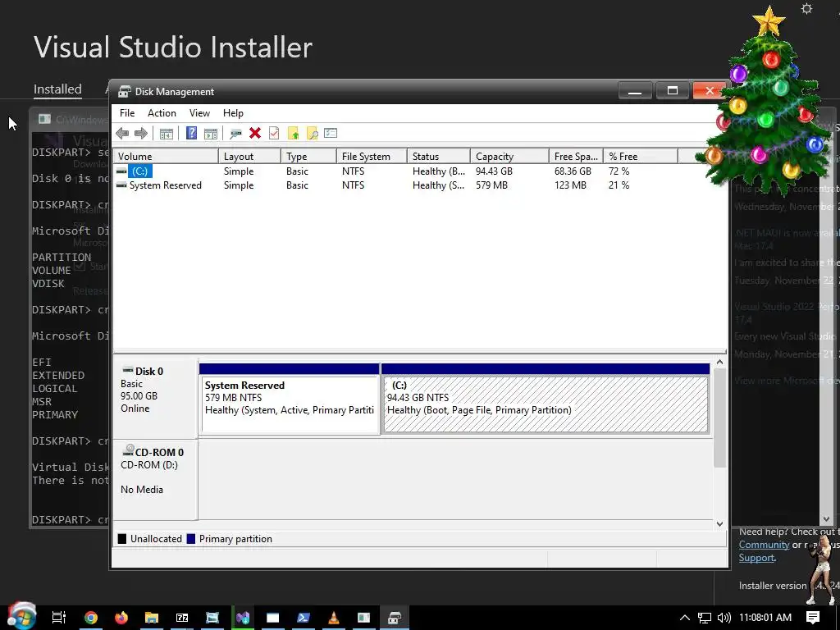Screen dimensions: 840x630
Task: Sort by the Status column header
Action: point(438,157)
